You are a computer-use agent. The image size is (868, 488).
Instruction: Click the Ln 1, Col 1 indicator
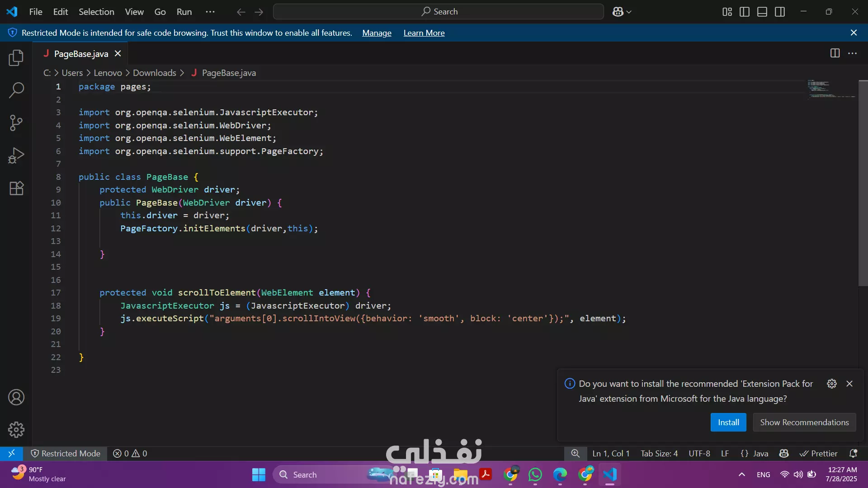611,453
